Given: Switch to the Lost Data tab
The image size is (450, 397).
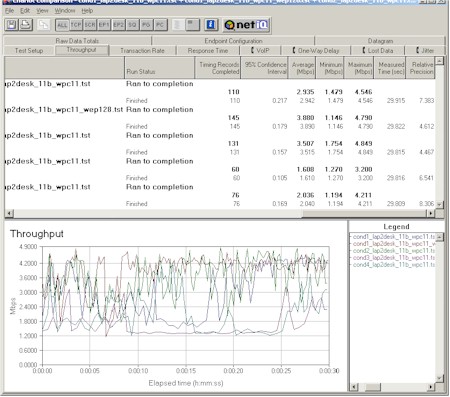Looking at the screenshot, I should (x=378, y=51).
